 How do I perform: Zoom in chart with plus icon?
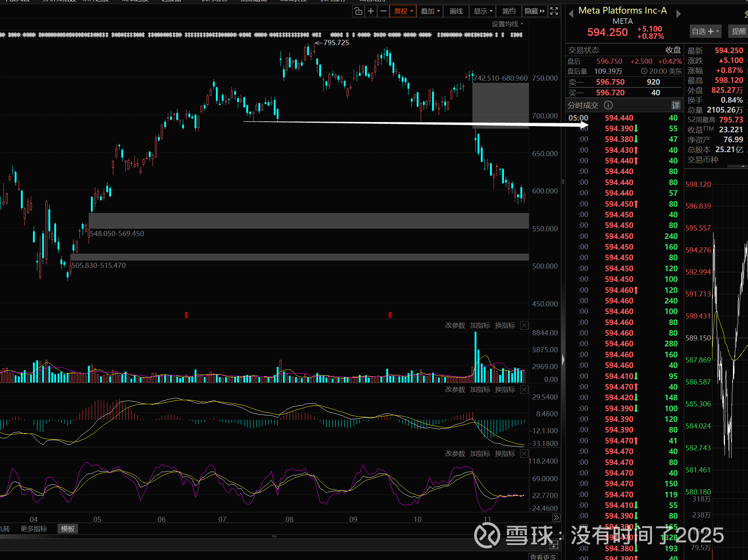[x=371, y=11]
